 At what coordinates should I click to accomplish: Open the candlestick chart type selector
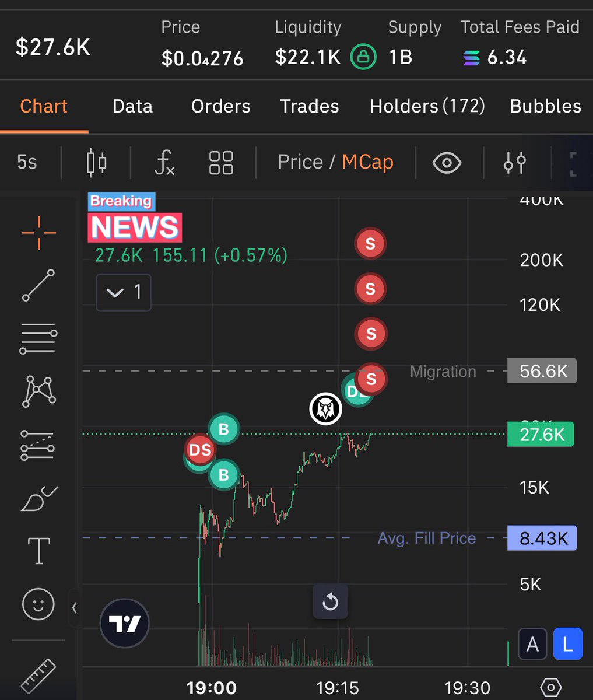[96, 162]
